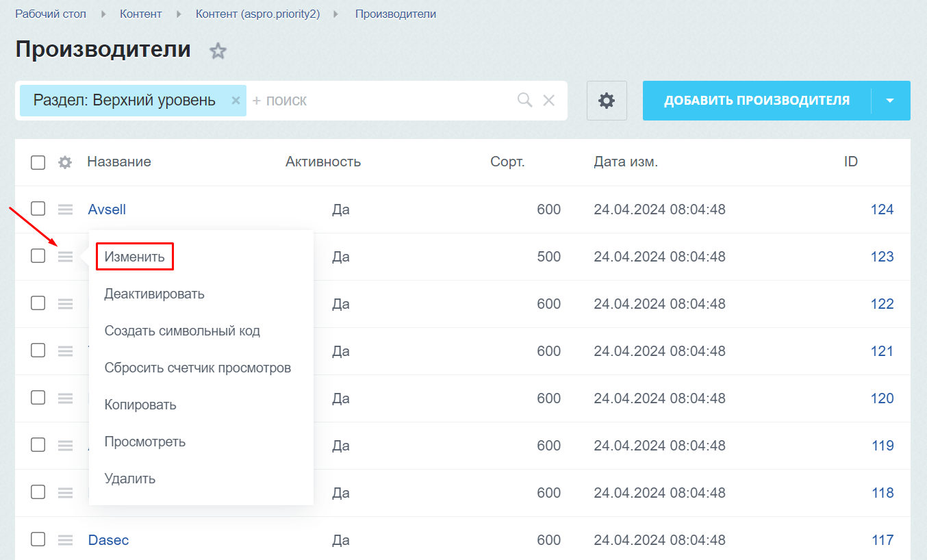Open ID link 118

tap(882, 493)
